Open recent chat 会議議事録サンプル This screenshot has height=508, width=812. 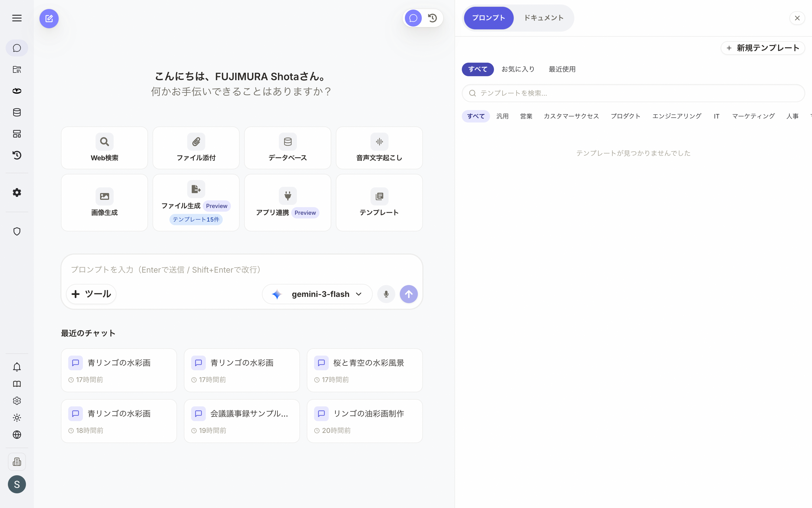point(242,421)
